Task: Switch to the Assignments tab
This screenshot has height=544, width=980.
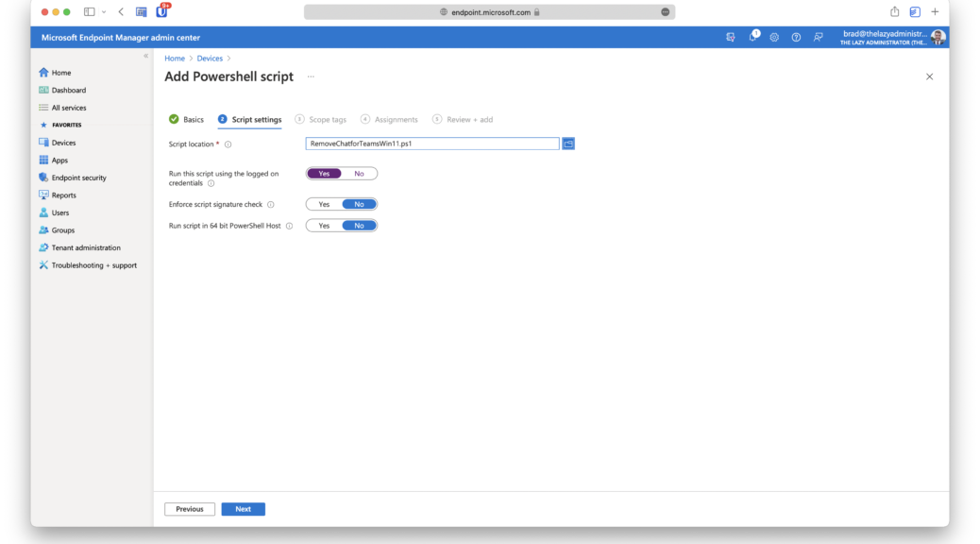Action: (x=389, y=119)
